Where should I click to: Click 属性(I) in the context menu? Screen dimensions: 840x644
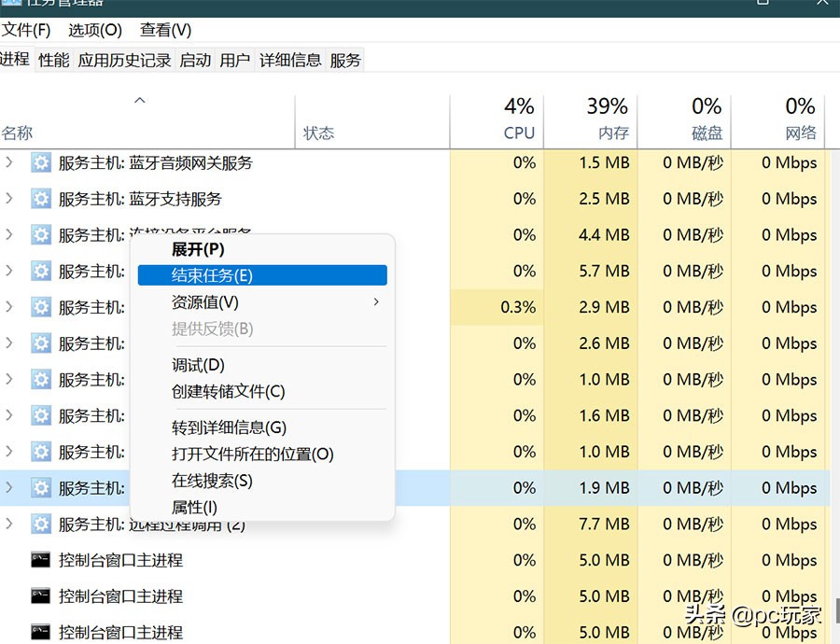194,508
